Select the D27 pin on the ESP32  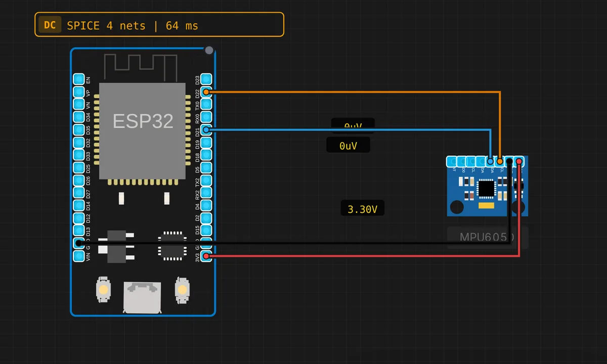click(x=79, y=193)
